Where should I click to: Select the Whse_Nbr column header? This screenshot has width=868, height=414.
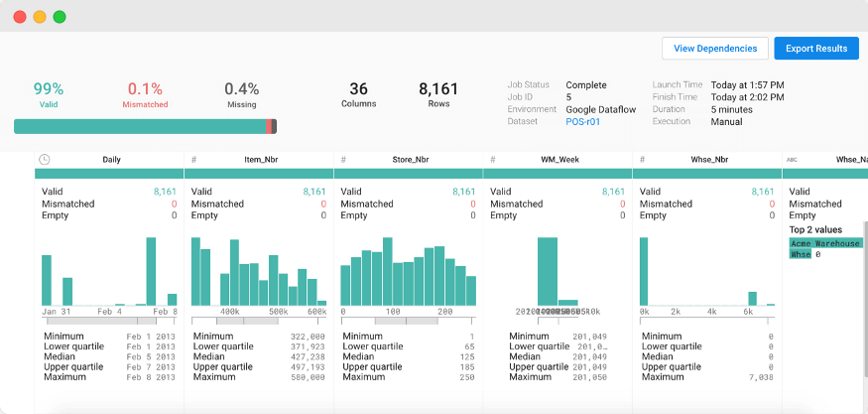click(x=709, y=160)
